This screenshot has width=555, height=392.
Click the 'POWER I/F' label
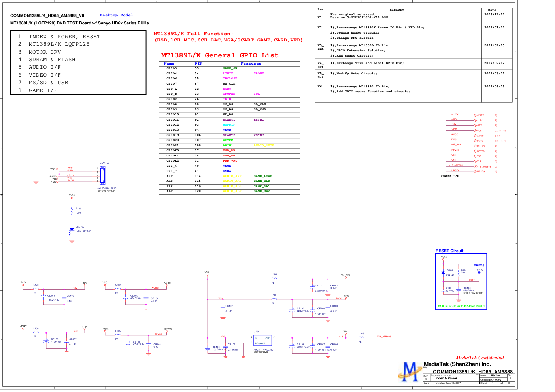[450, 176]
